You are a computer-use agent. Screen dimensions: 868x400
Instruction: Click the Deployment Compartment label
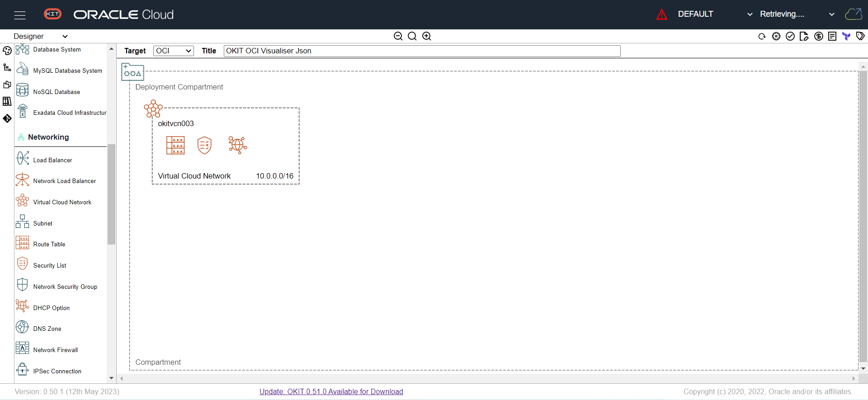179,87
